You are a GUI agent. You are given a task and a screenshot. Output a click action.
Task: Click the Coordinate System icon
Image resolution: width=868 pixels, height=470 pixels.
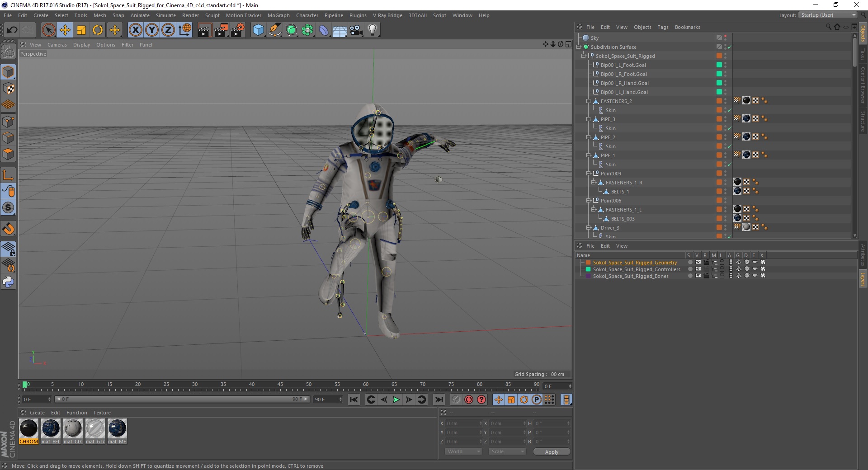tap(185, 30)
